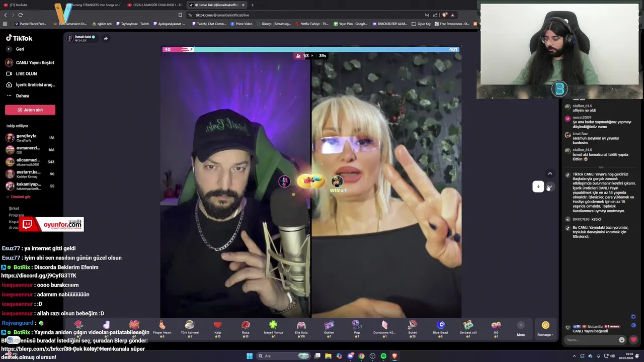
Task: Click the red Jeton alın button
Action: (30, 110)
